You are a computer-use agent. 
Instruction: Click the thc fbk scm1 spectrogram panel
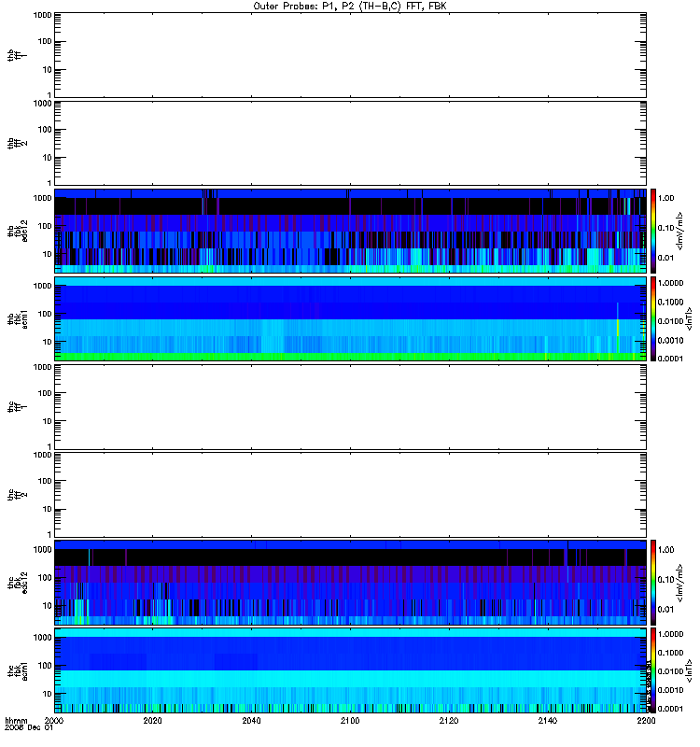pyautogui.click(x=350, y=670)
